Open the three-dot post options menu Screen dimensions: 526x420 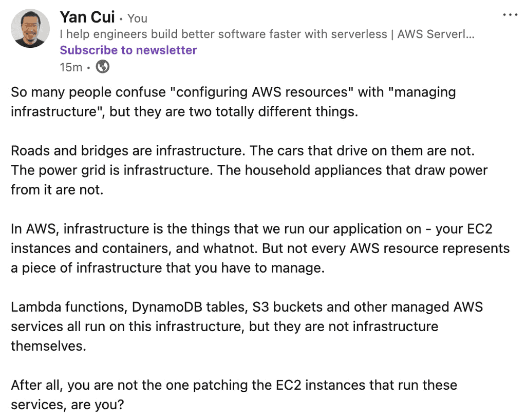(510, 15)
